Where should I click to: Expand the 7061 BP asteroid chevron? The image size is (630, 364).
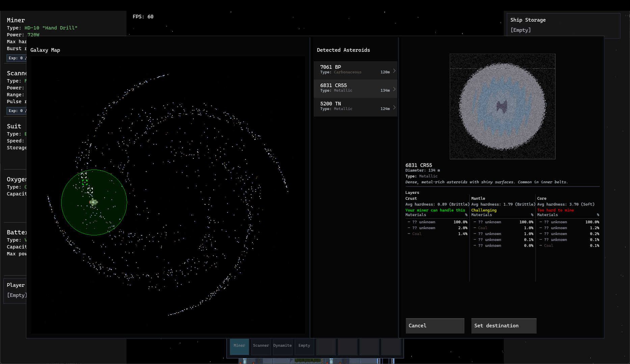click(x=394, y=71)
